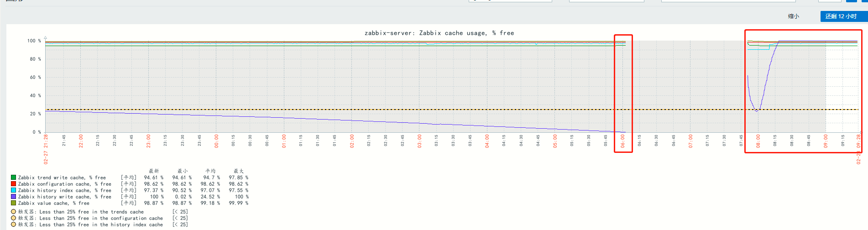
Task: Select legend 'Zabbix trend write cache, % free'
Action: tap(62, 178)
